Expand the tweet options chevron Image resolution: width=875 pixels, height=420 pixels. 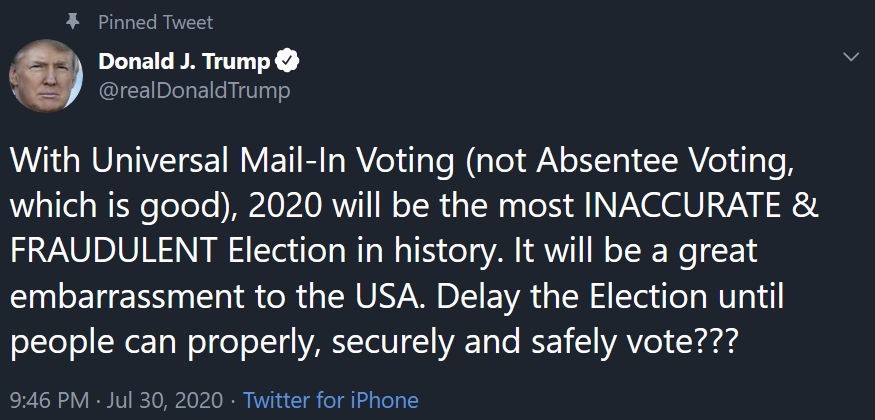coord(851,58)
